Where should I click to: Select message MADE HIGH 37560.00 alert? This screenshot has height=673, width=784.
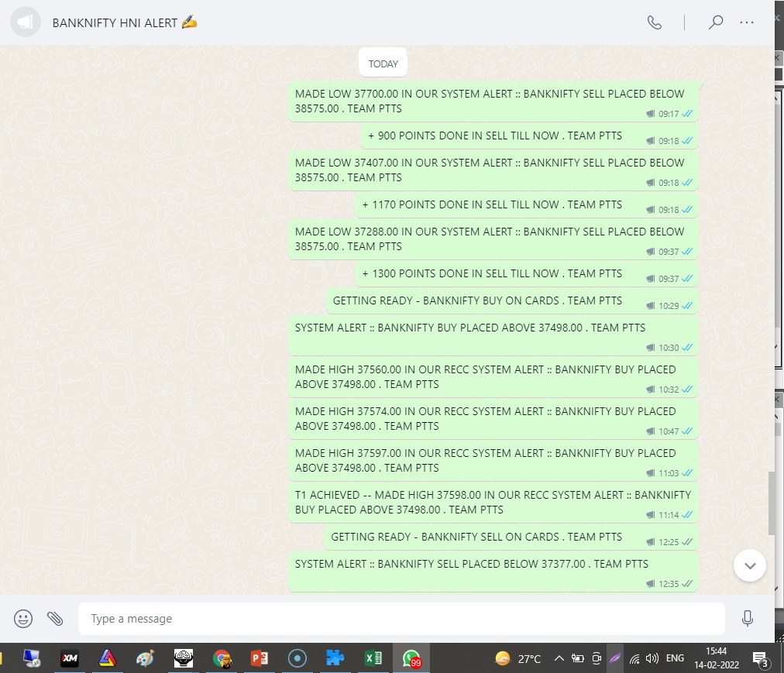click(493, 377)
